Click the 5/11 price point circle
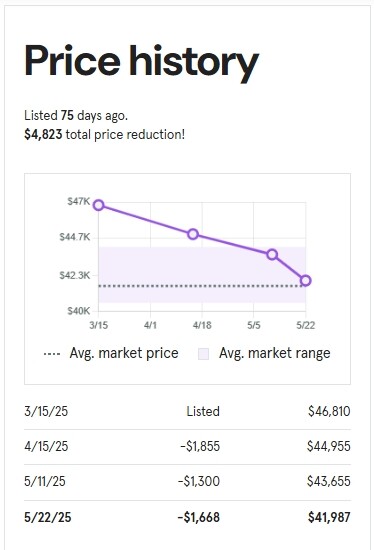The width and height of the screenshot is (374, 550). point(272,255)
